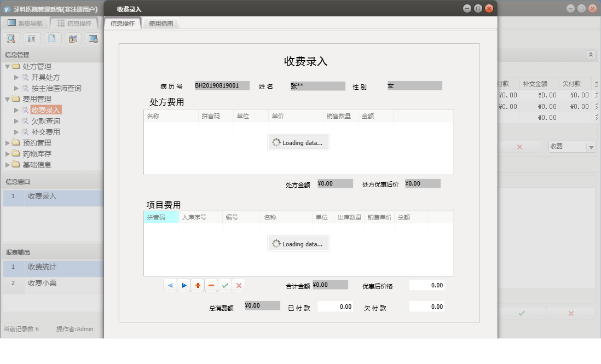Delete a record with the minus icon
This screenshot has width=601, height=364.
pyautogui.click(x=211, y=285)
